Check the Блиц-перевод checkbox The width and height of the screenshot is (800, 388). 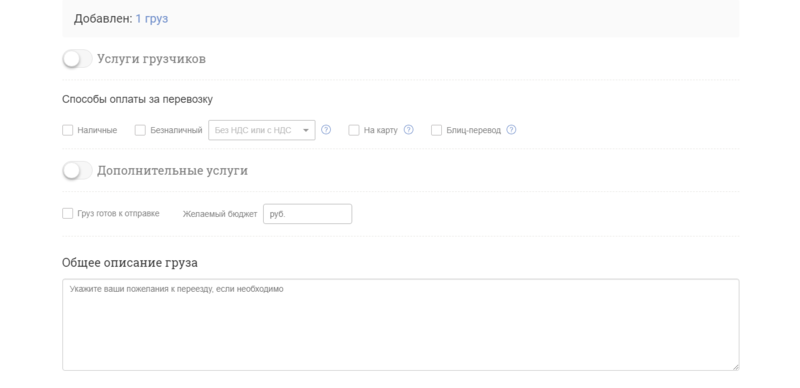(x=436, y=130)
